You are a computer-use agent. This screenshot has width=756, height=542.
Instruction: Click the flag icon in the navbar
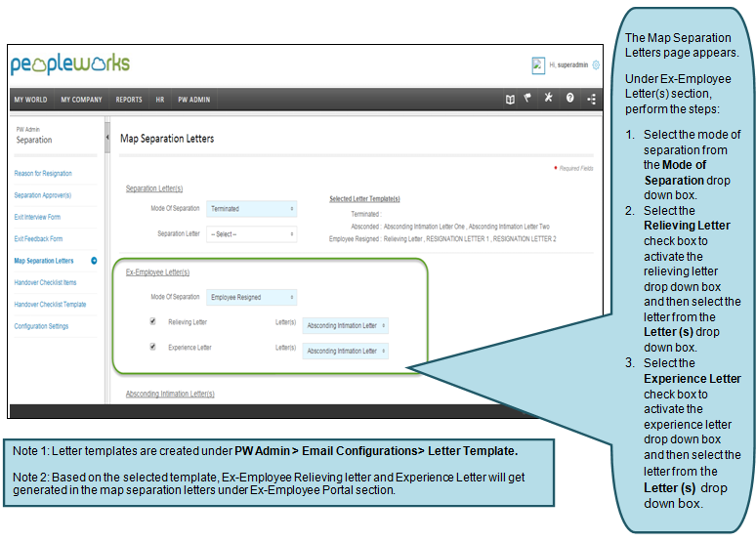click(x=528, y=99)
